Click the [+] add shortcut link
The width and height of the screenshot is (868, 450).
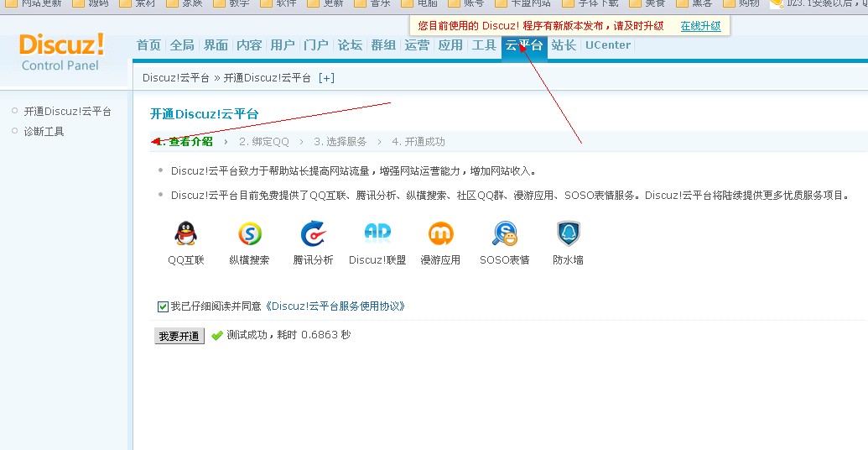pyautogui.click(x=326, y=78)
